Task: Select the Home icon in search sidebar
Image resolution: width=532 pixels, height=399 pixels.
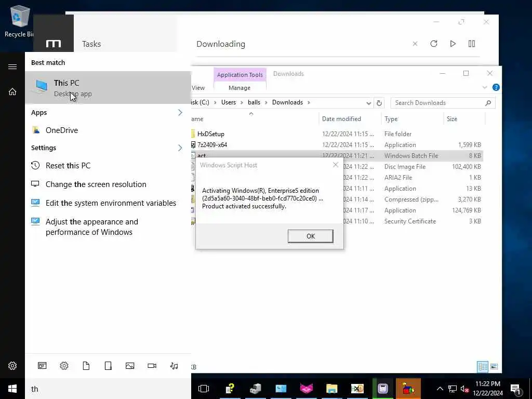Action: (x=12, y=91)
